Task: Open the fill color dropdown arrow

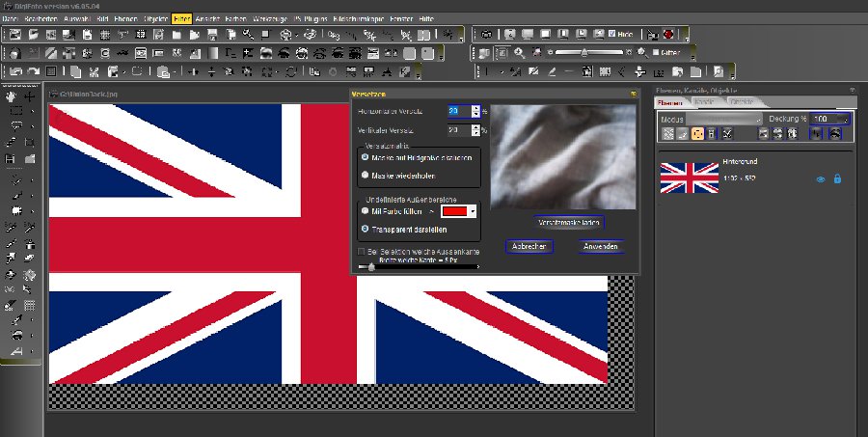Action: [x=473, y=209]
